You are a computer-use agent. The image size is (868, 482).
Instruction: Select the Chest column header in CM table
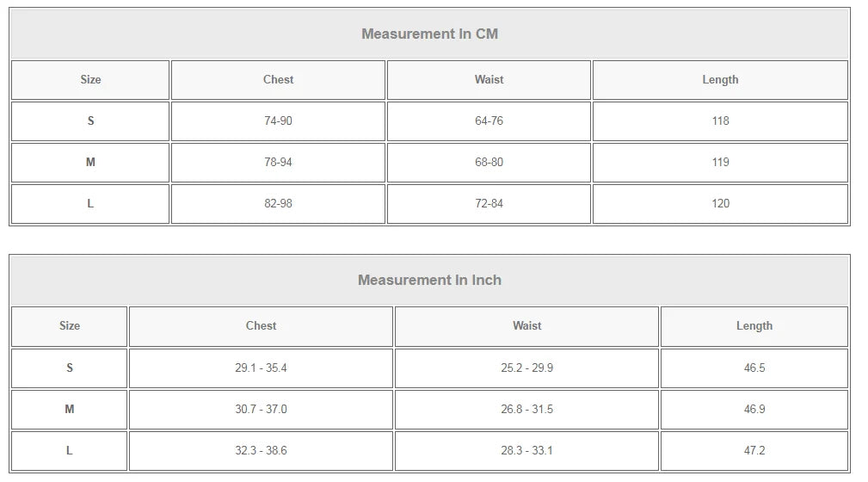pos(278,80)
